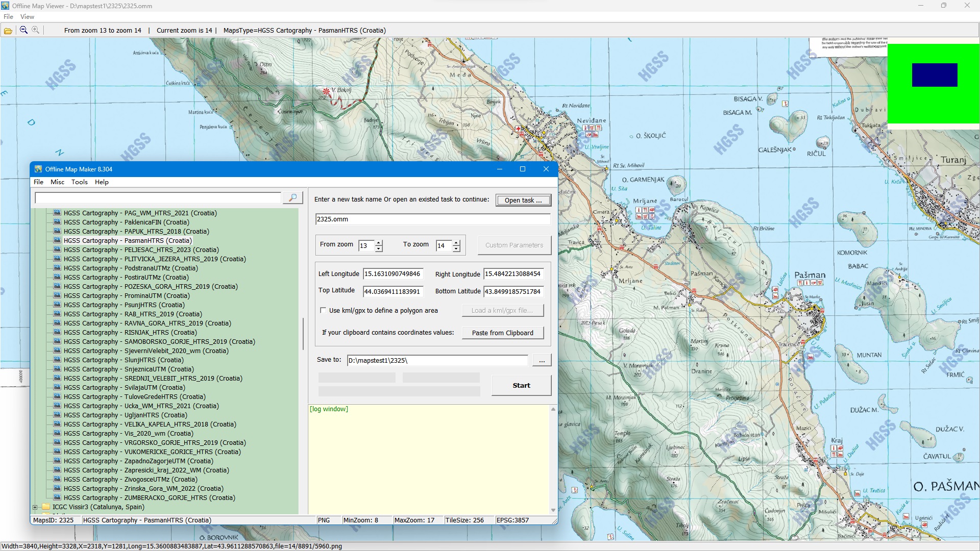Open Help menu in Offline Map Maker
This screenshot has width=980, height=551.
click(x=102, y=182)
